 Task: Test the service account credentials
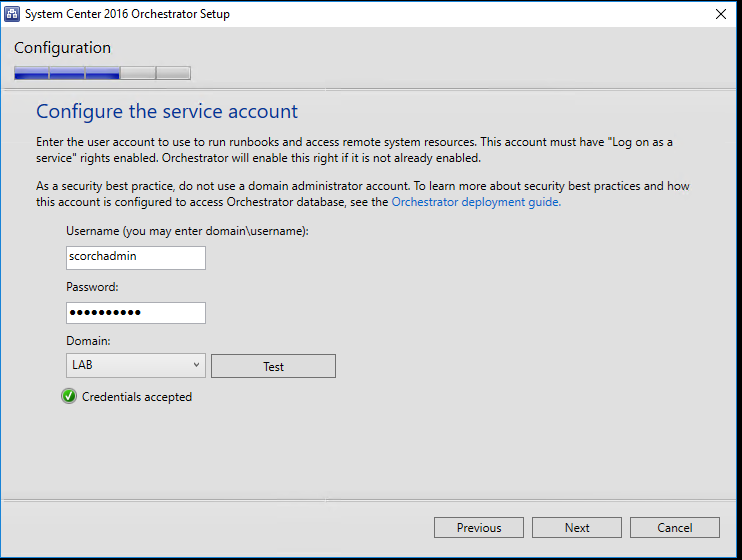(274, 366)
